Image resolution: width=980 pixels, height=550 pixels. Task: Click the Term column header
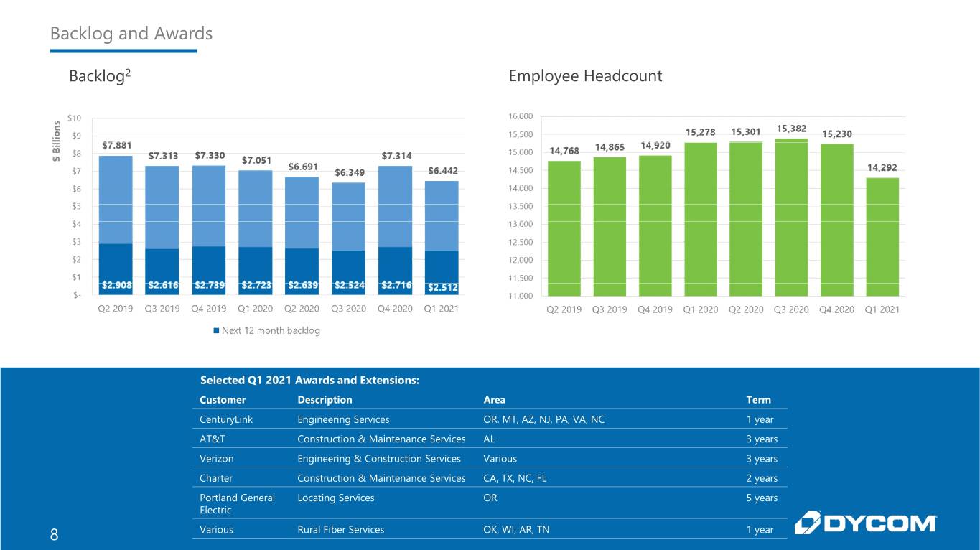758,400
